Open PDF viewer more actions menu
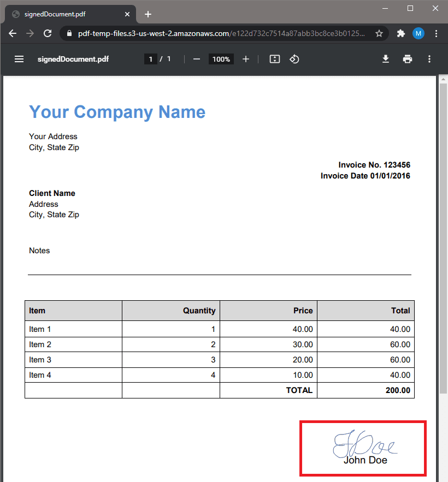448x482 pixels. pos(429,59)
